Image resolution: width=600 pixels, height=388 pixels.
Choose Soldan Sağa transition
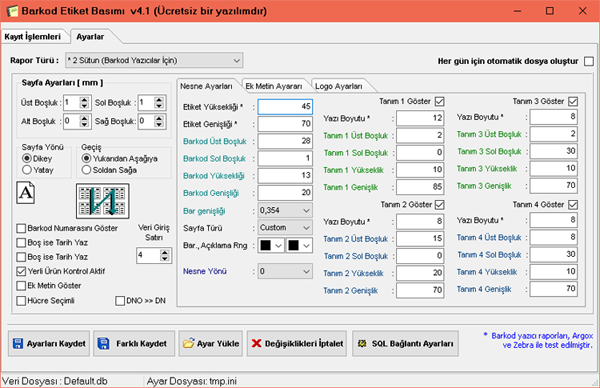(86, 170)
